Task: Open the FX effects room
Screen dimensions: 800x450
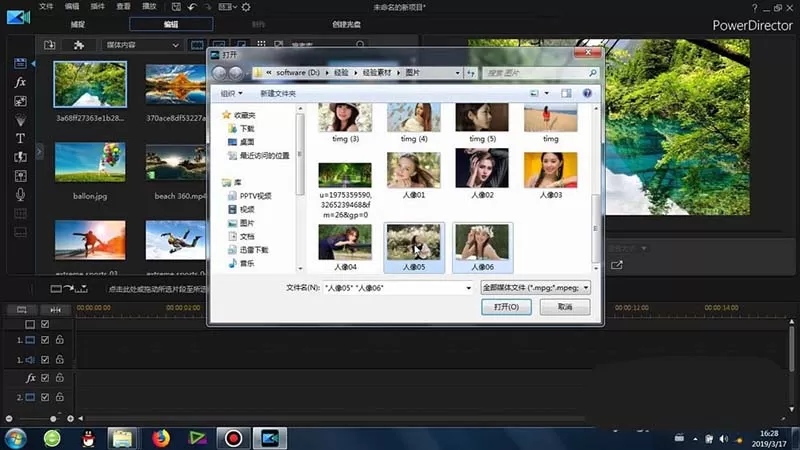Action: [20, 82]
